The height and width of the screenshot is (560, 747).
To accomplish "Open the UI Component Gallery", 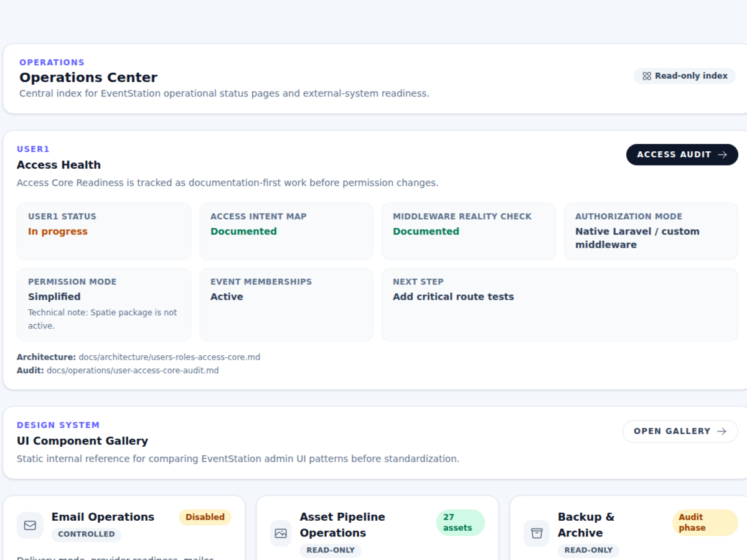I will point(680,431).
